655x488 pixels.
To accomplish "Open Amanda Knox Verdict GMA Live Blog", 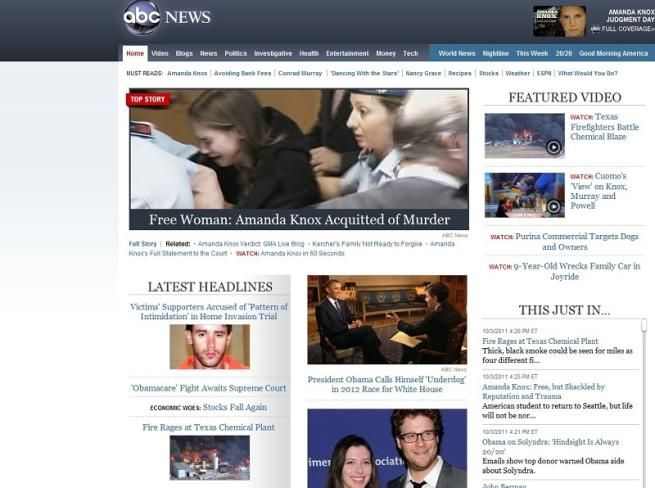I will click(x=251, y=244).
